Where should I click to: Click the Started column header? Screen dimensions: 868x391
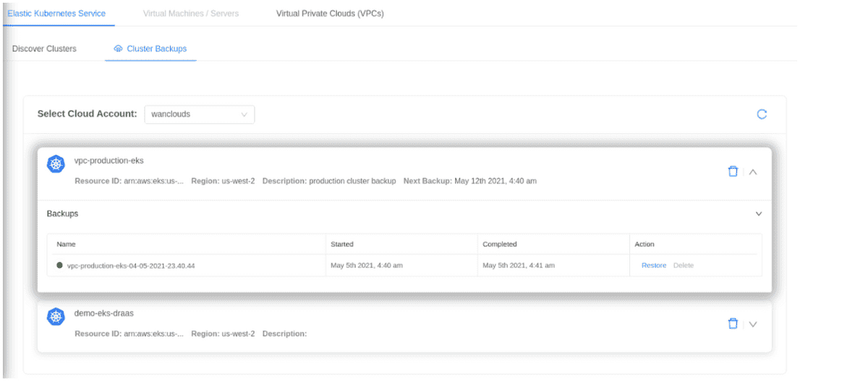pyautogui.click(x=342, y=245)
